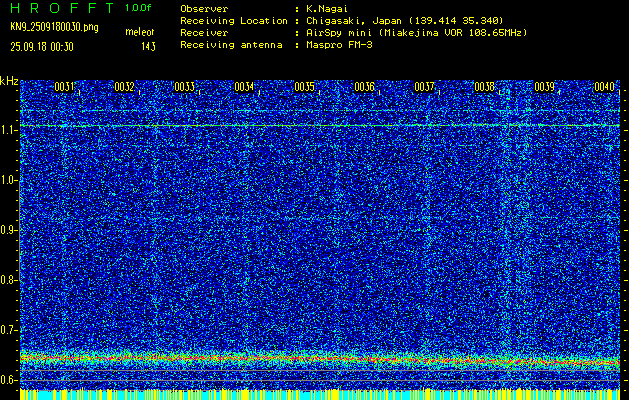Click the 0.6 frequency axis label
This screenshot has width=629, height=400.
7,380
